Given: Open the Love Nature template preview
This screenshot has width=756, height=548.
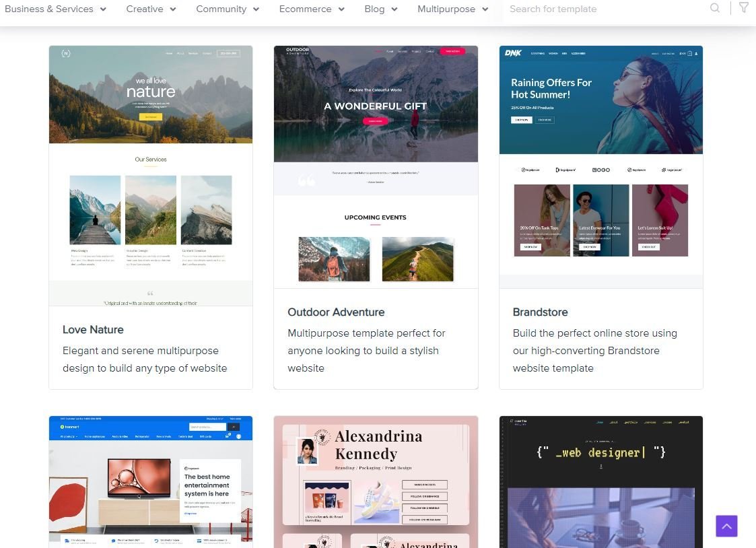Looking at the screenshot, I should click(151, 175).
